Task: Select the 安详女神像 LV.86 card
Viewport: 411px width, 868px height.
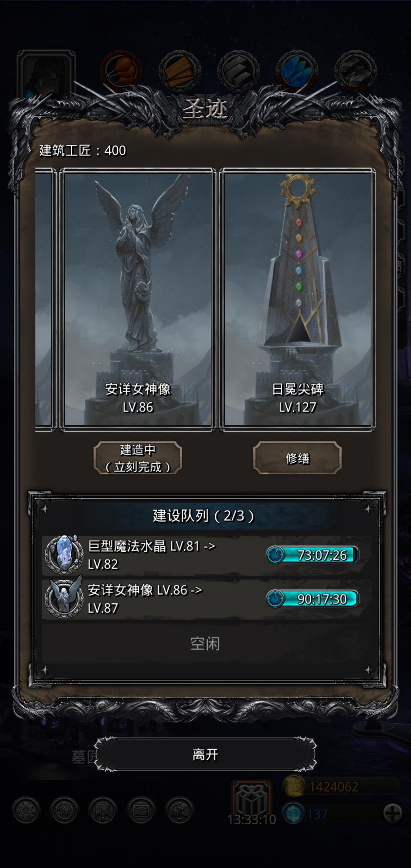Action: [x=138, y=300]
